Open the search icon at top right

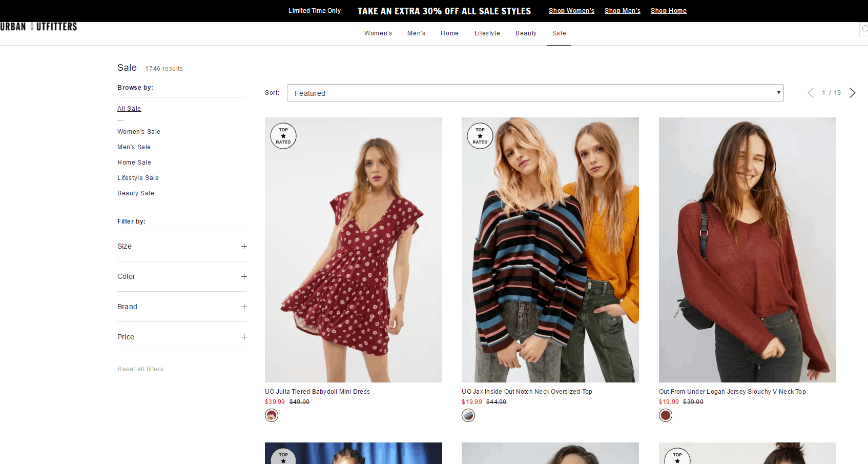(x=864, y=29)
